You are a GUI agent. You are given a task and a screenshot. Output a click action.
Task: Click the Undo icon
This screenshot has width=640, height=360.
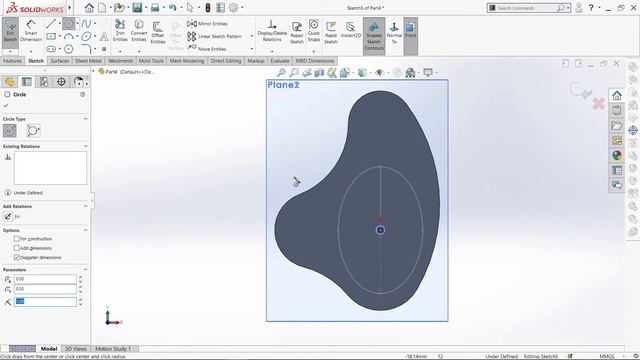point(173,8)
